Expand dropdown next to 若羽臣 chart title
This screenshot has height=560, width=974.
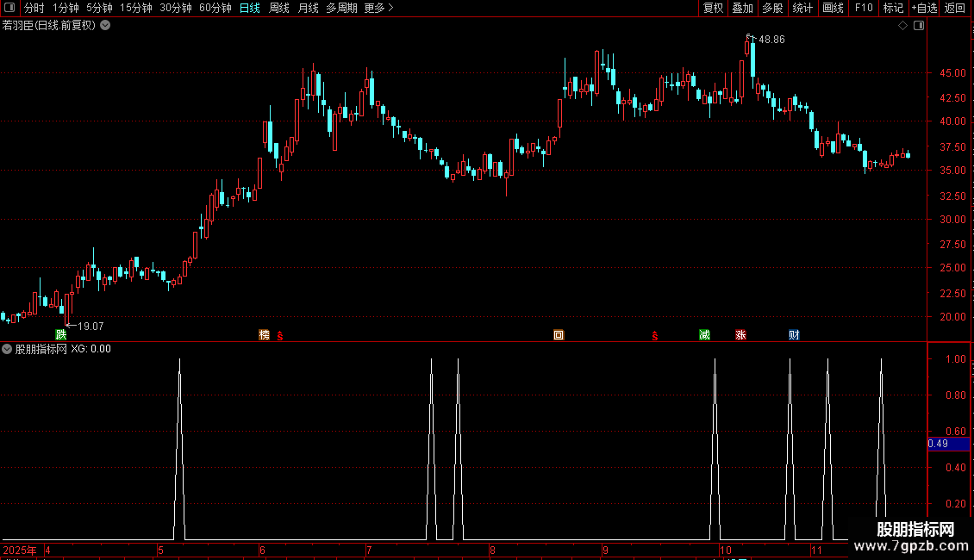click(x=106, y=26)
